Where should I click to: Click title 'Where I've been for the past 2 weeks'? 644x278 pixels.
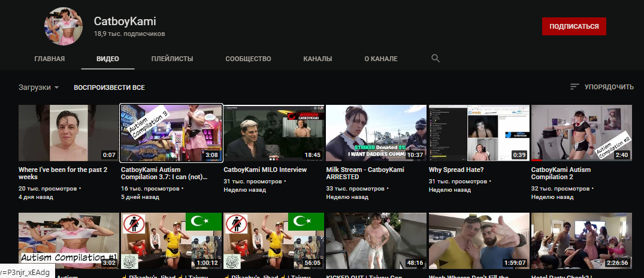coord(63,173)
